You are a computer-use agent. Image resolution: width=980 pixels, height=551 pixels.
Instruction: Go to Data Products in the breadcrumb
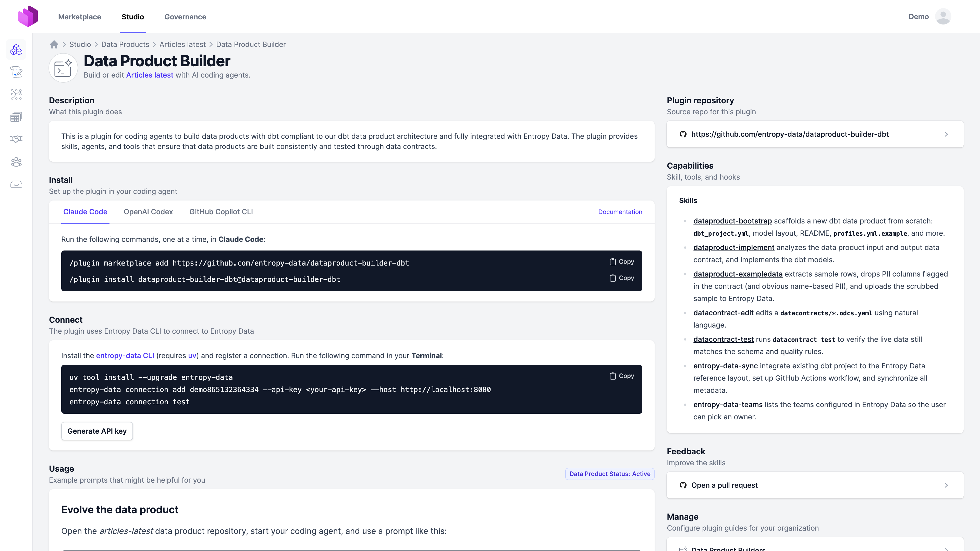[125, 44]
